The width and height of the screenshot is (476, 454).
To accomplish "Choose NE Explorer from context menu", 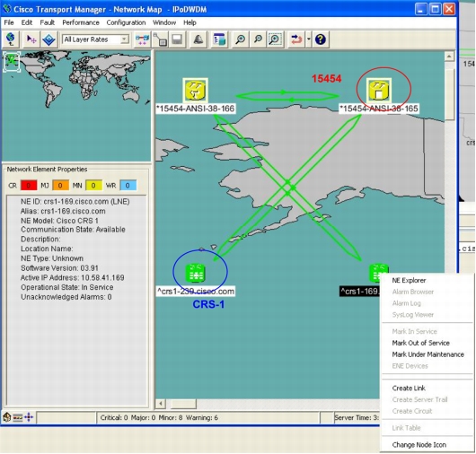I will [409, 281].
